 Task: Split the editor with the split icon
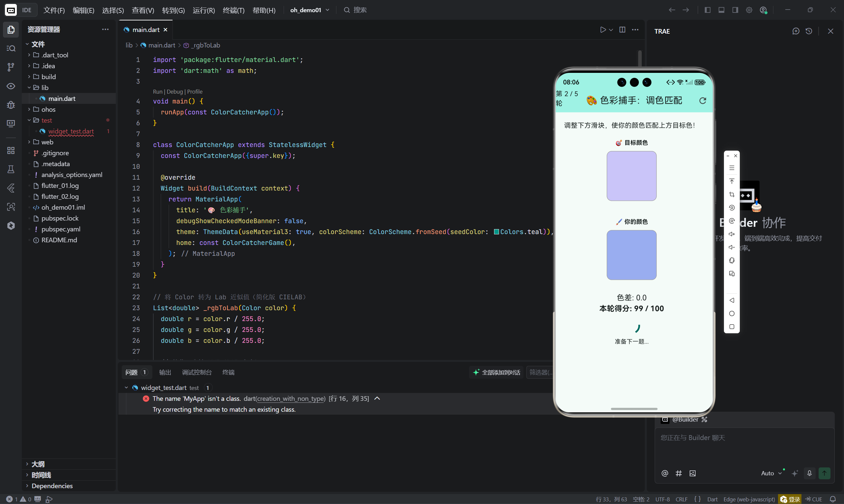click(x=622, y=30)
